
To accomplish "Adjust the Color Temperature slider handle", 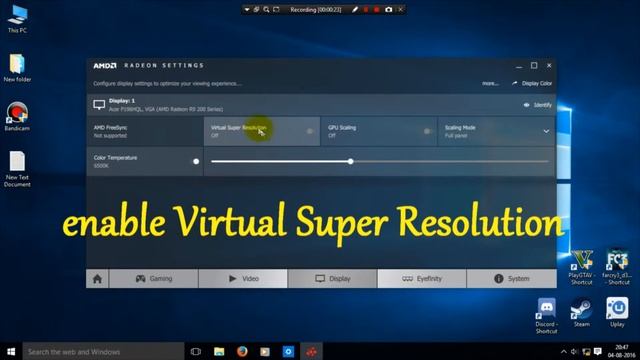I will (351, 162).
